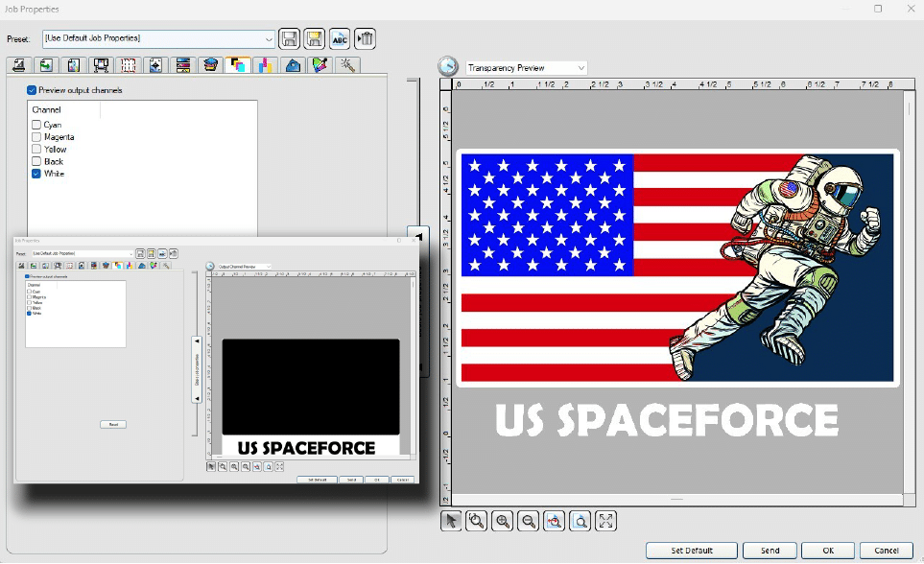Screen dimensions: 924x564
Task: Switch to the Panel tab with plotter icon
Action: pos(101,65)
